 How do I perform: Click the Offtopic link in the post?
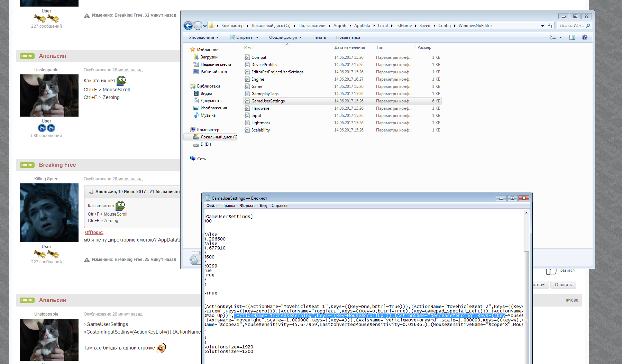coord(94,233)
